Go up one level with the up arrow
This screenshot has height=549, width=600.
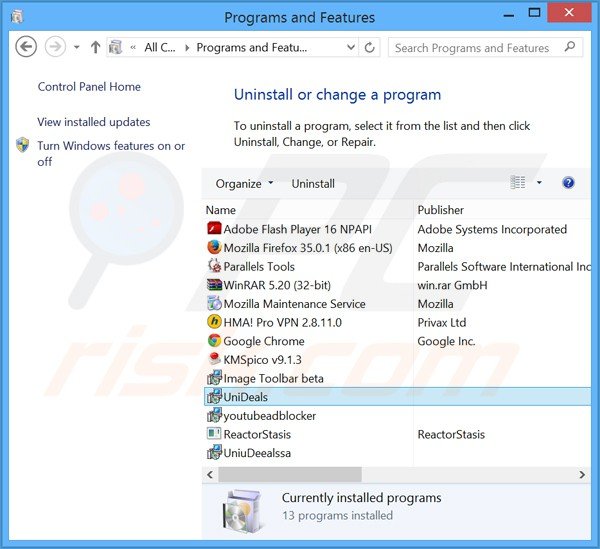(x=95, y=47)
